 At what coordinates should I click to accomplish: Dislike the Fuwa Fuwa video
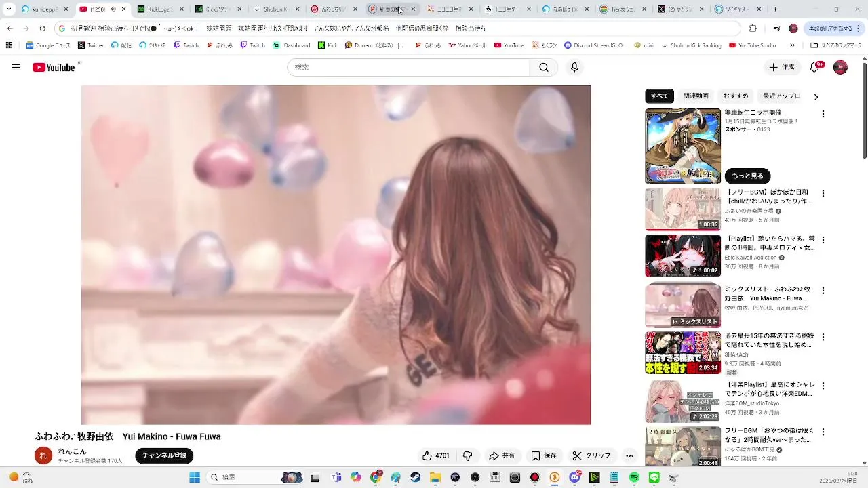pyautogui.click(x=467, y=455)
